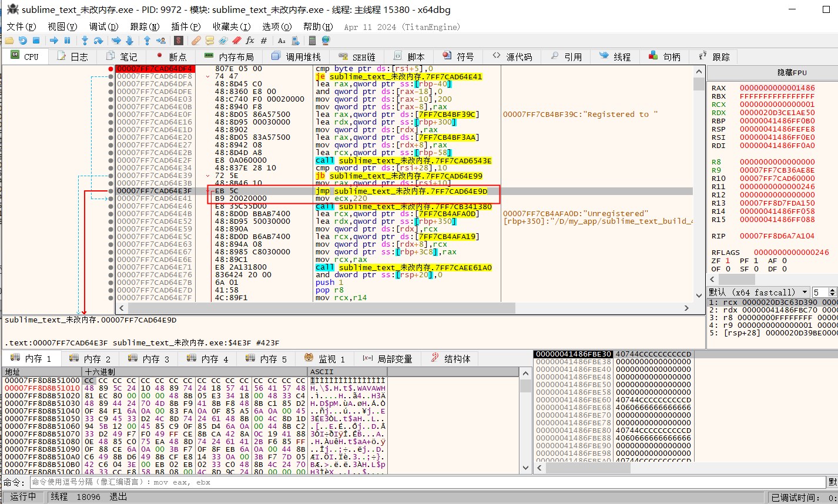Restart the debuggee with the restart icon
The width and height of the screenshot is (838, 504).
pos(22,41)
